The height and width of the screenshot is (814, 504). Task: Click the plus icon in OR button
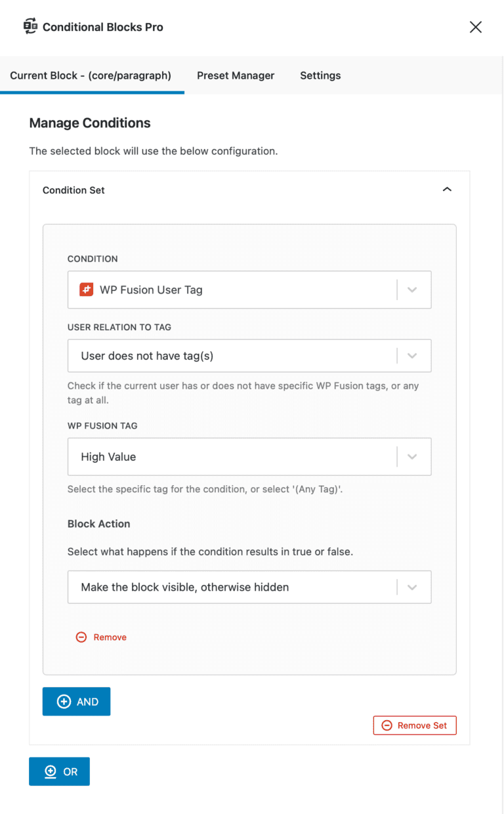tap(51, 772)
